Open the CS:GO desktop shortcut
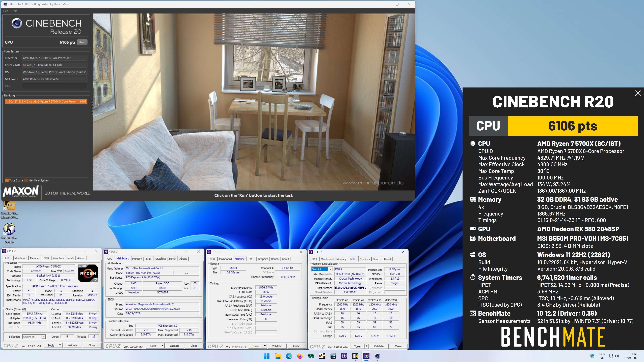The width and height of the screenshot is (644, 362). (x=9, y=209)
